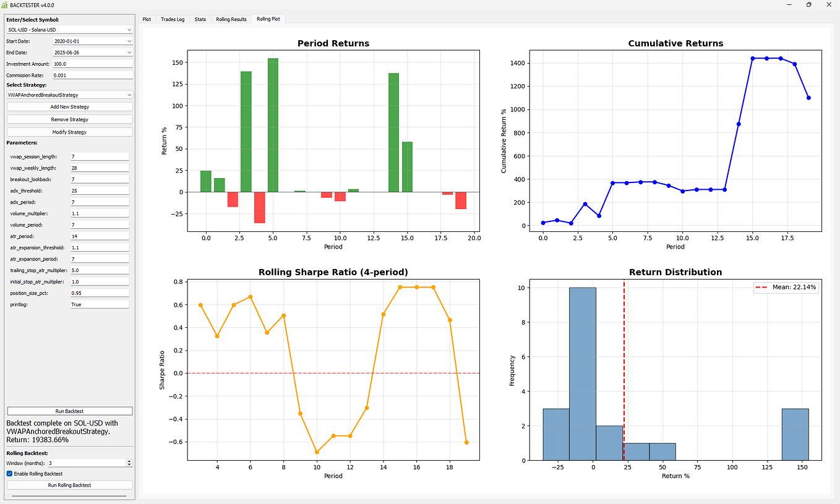Click the Run Backtest button

point(69,411)
